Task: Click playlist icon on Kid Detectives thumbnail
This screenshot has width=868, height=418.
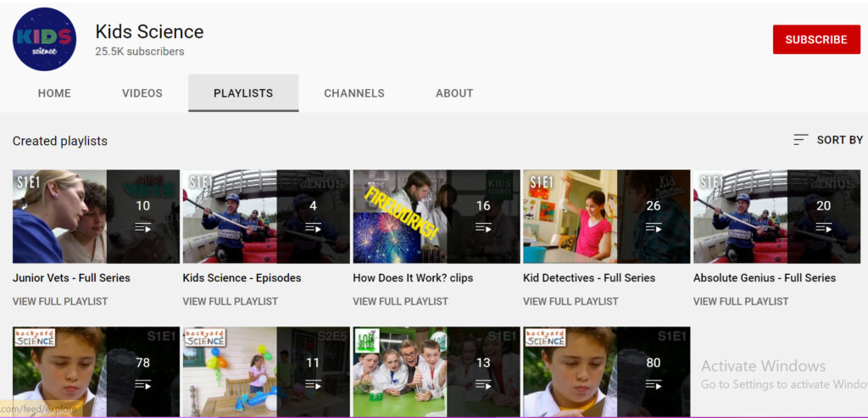Action: (654, 228)
